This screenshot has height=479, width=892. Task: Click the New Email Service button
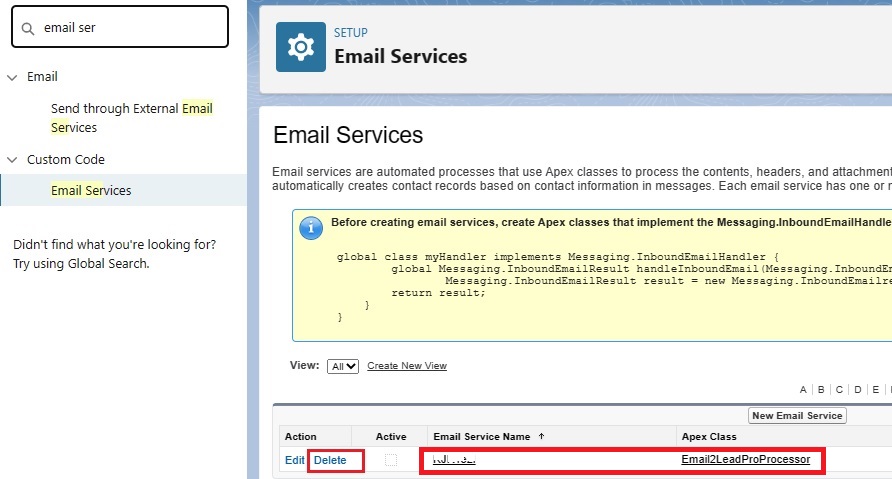coord(797,415)
